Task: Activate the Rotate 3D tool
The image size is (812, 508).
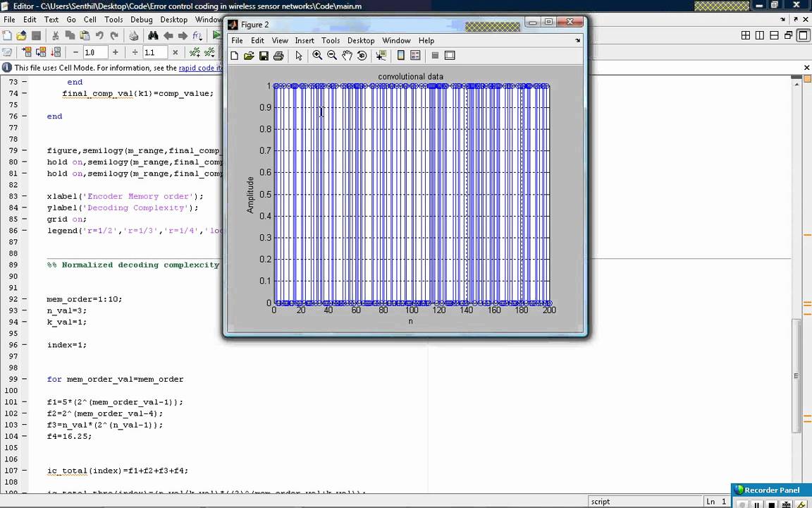Action: [362, 56]
